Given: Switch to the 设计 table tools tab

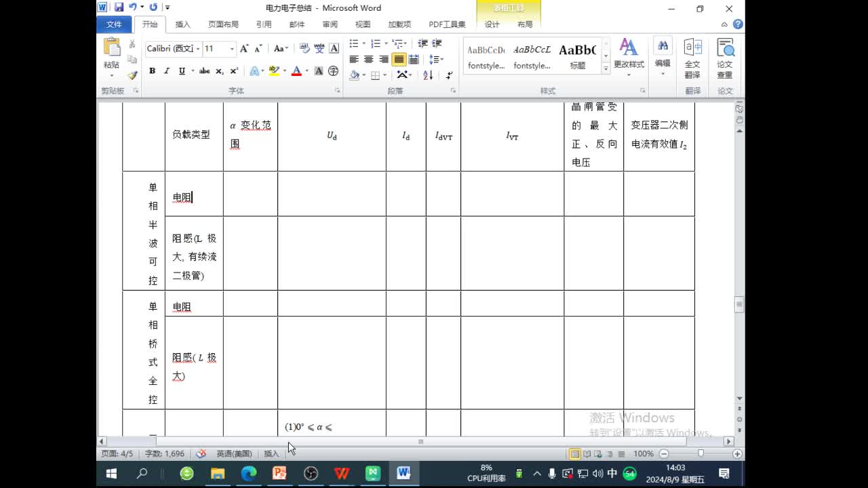Looking at the screenshot, I should coord(492,24).
